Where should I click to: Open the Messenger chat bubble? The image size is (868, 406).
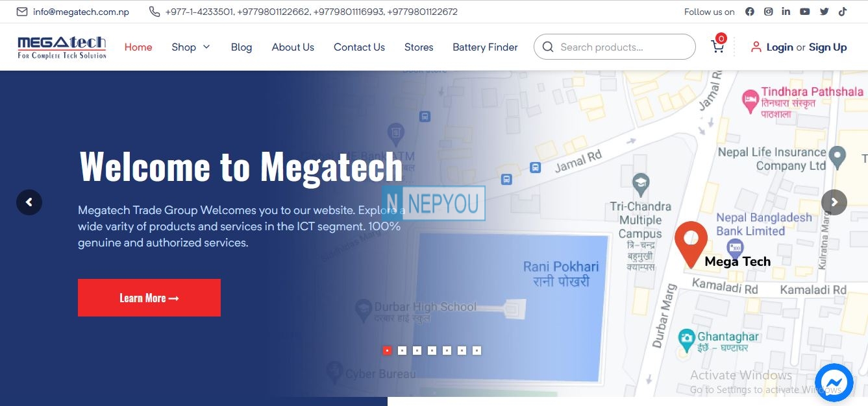833,382
